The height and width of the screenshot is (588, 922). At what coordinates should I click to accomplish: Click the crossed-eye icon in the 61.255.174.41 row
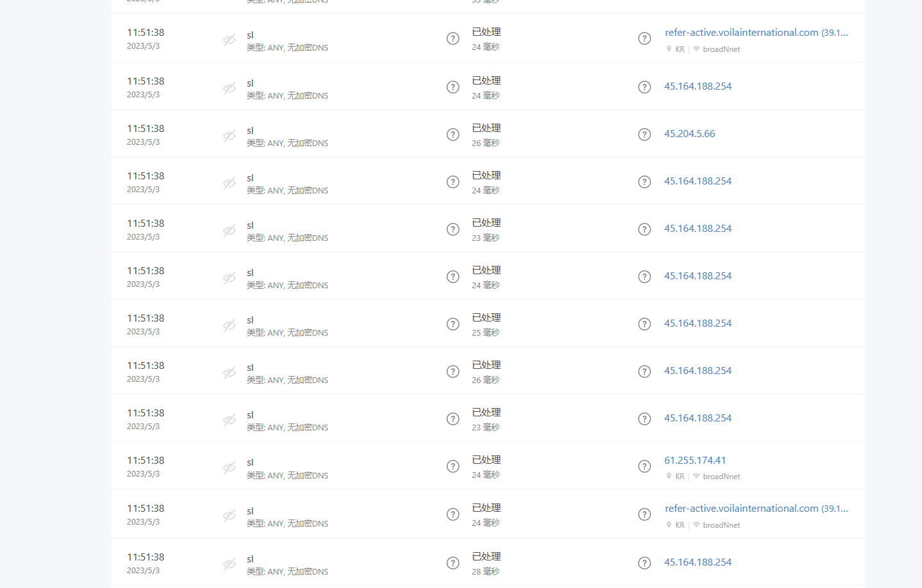(229, 468)
